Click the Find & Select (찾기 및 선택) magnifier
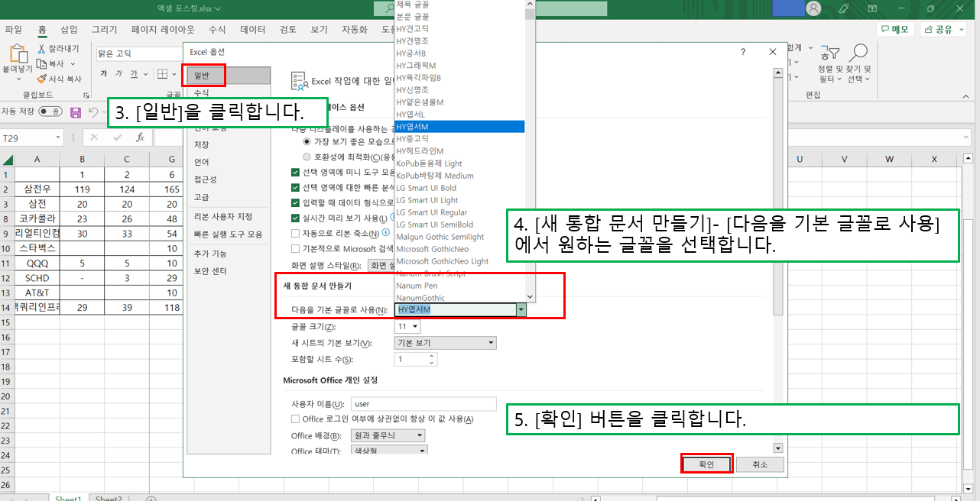The width and height of the screenshot is (980, 501). pyautogui.click(x=859, y=52)
